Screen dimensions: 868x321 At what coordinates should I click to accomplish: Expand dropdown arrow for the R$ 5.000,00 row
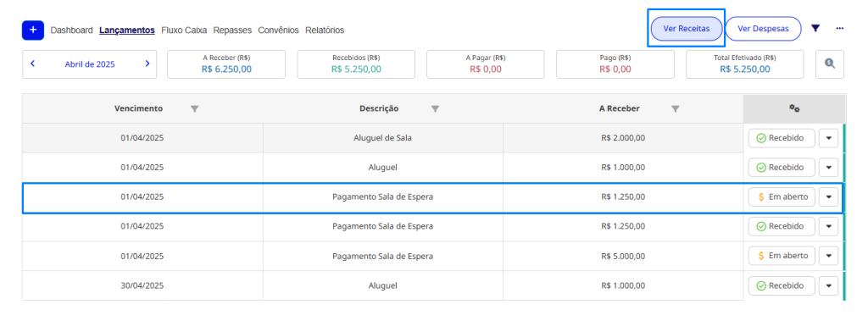click(x=828, y=256)
